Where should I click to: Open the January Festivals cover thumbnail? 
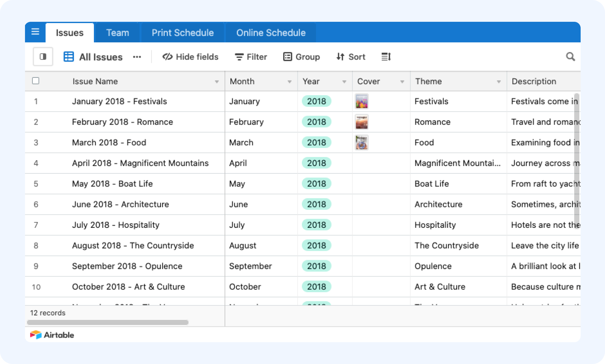click(362, 101)
